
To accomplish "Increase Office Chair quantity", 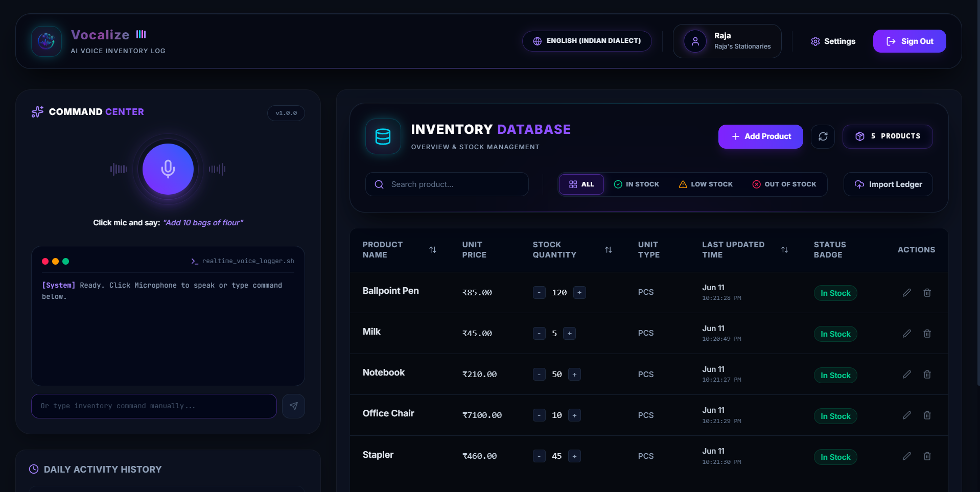I will pos(574,415).
